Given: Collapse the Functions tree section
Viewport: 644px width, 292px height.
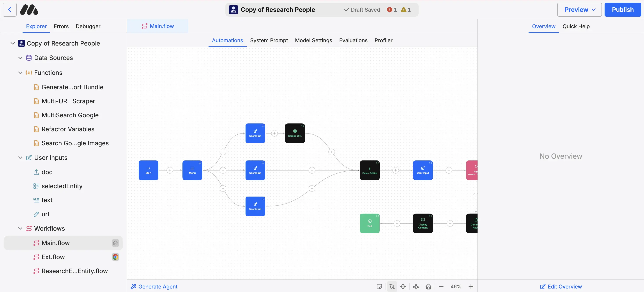Looking at the screenshot, I should 20,73.
